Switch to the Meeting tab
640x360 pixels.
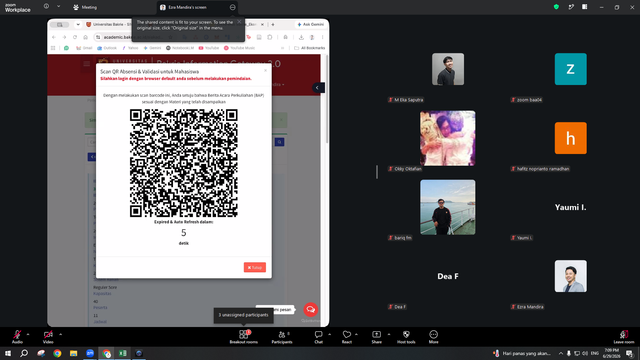[85, 7]
